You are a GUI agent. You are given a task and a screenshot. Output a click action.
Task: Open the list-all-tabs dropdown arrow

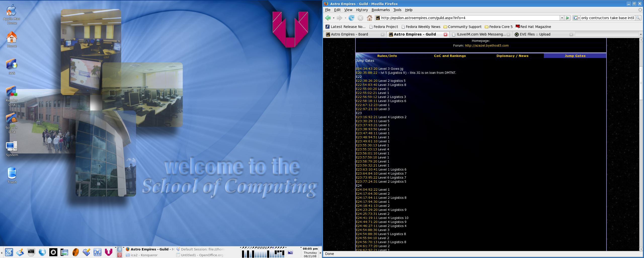click(x=641, y=35)
